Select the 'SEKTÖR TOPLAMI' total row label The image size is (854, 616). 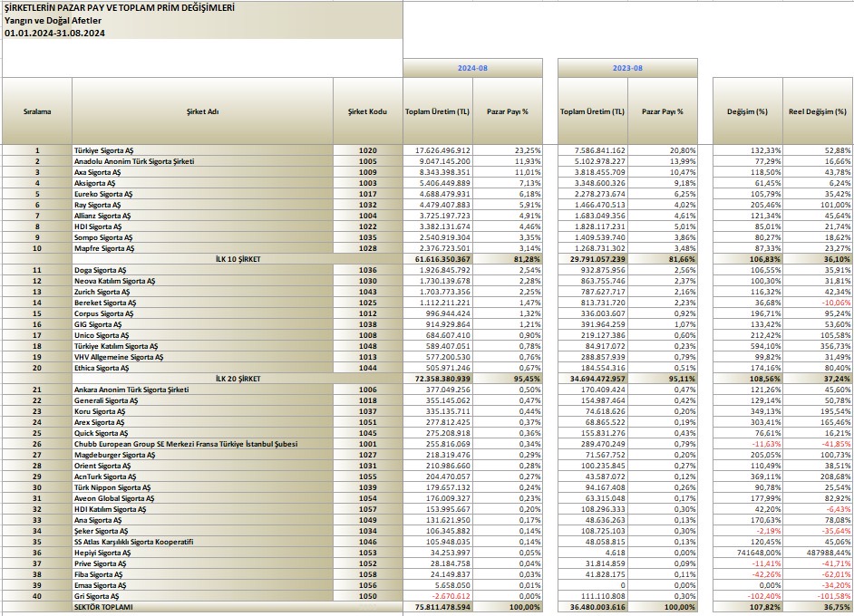click(202, 607)
